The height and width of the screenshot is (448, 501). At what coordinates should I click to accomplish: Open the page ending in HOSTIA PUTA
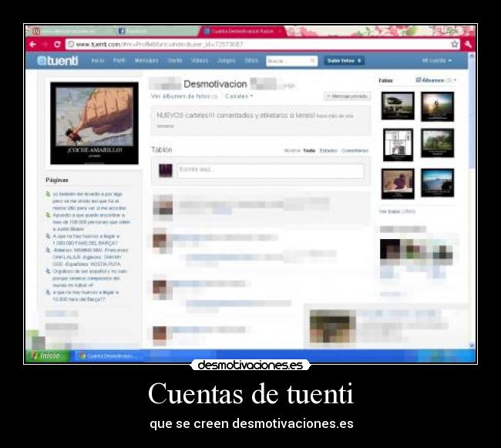(90, 257)
